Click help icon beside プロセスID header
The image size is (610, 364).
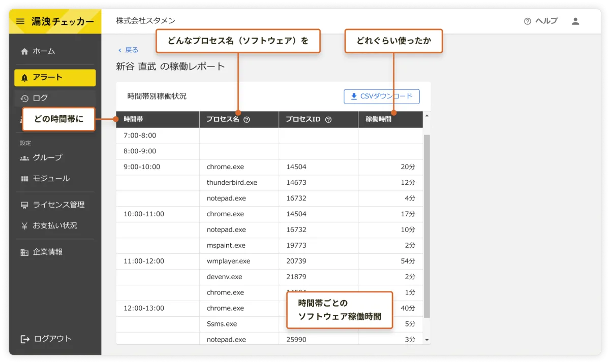pyautogui.click(x=328, y=120)
